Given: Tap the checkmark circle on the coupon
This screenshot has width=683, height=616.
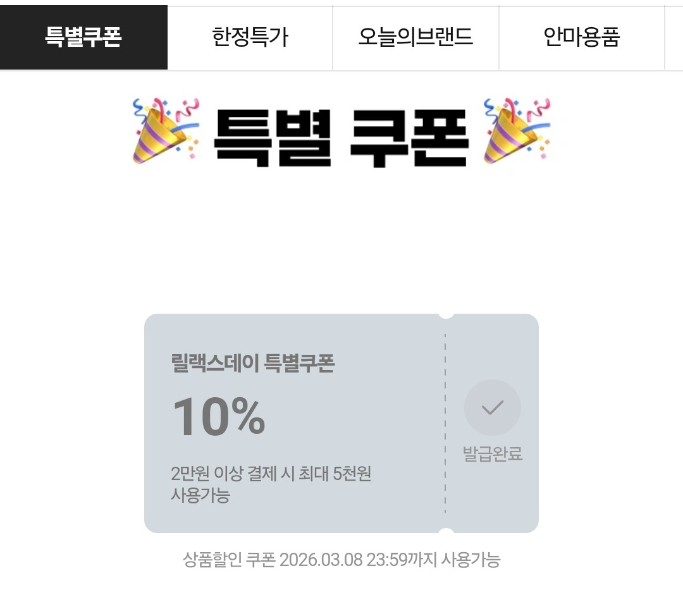Looking at the screenshot, I should 492,408.
